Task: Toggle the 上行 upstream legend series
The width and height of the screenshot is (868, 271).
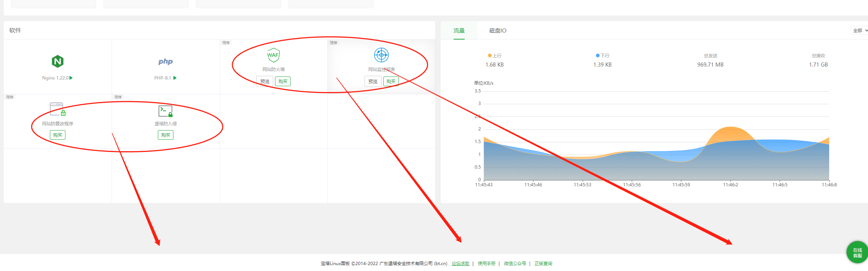Action: 495,56
